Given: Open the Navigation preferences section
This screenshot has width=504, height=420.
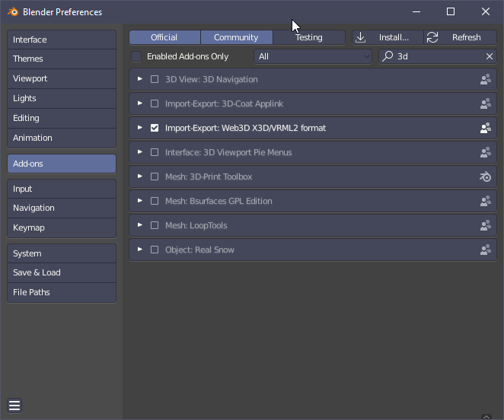Looking at the screenshot, I should pyautogui.click(x=62, y=208).
